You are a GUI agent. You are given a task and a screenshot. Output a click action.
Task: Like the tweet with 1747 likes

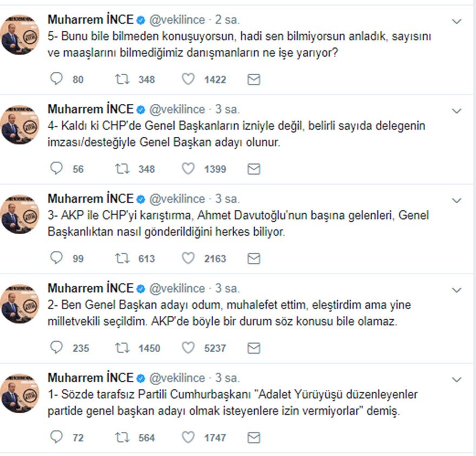[188, 437]
